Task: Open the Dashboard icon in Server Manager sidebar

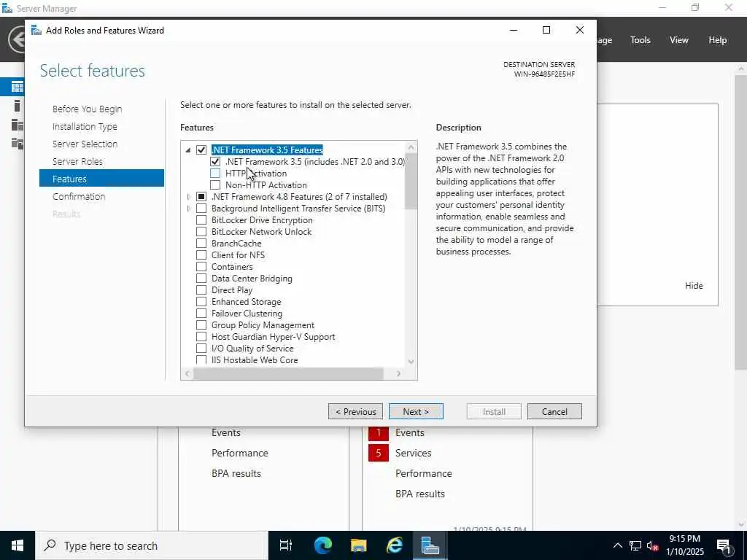Action: (18, 87)
